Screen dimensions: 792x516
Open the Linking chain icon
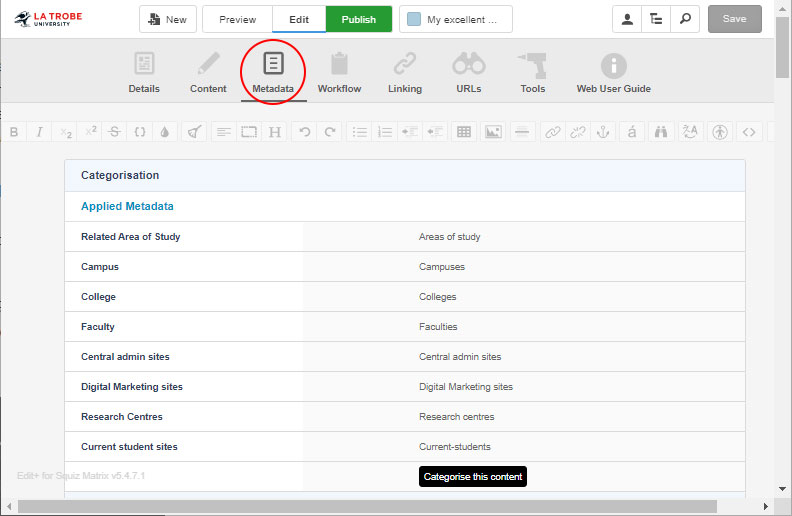point(404,65)
